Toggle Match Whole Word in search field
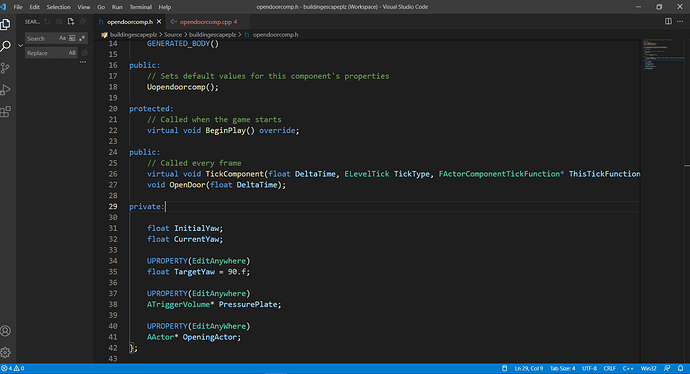This screenshot has height=374, width=690. pyautogui.click(x=72, y=38)
